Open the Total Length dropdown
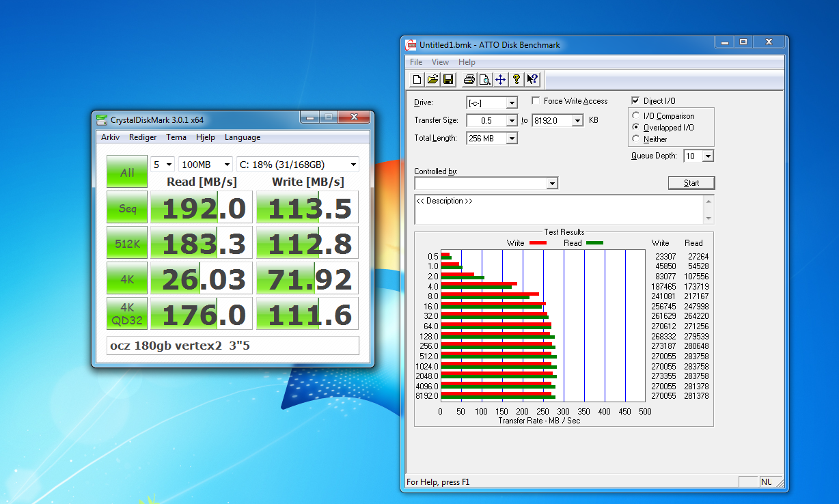The image size is (839, 504). pos(512,139)
